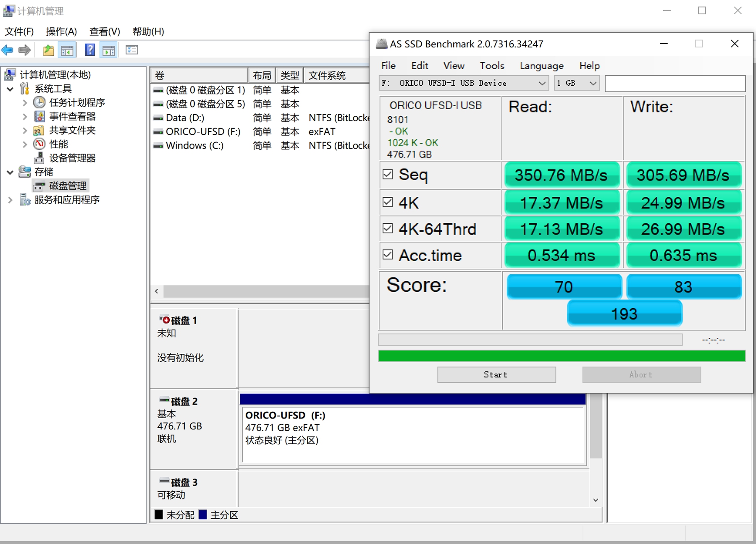This screenshot has width=756, height=544.
Task: Disable the Acc.time test checkbox
Action: [388, 255]
